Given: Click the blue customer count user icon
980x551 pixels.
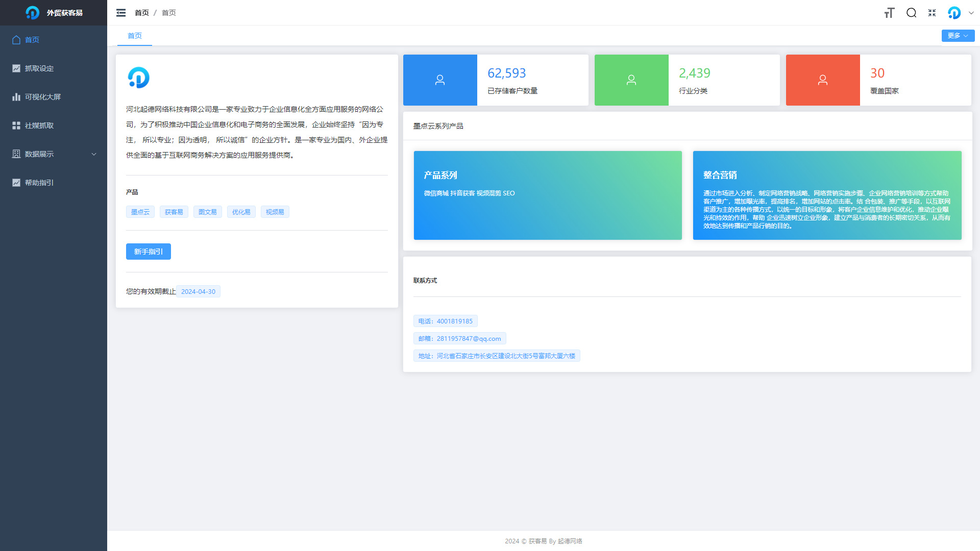Looking at the screenshot, I should [x=440, y=80].
